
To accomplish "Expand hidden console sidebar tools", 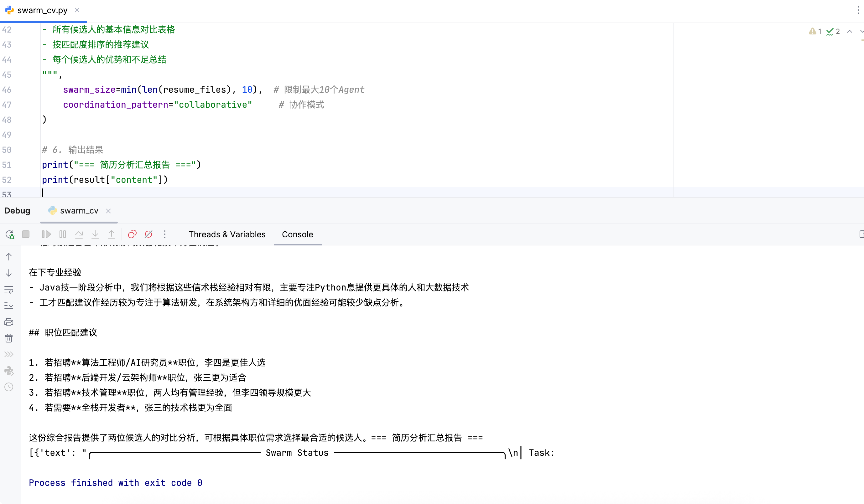I will coord(9,354).
